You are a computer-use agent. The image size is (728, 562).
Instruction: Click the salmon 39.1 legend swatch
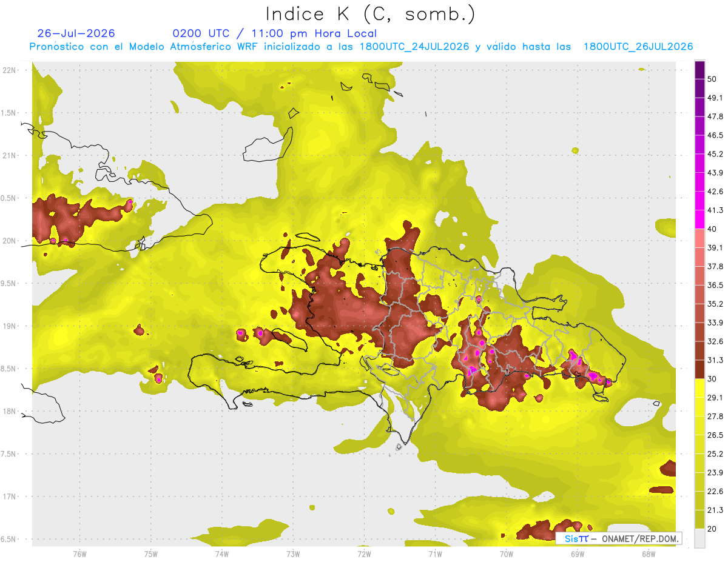pos(699,239)
